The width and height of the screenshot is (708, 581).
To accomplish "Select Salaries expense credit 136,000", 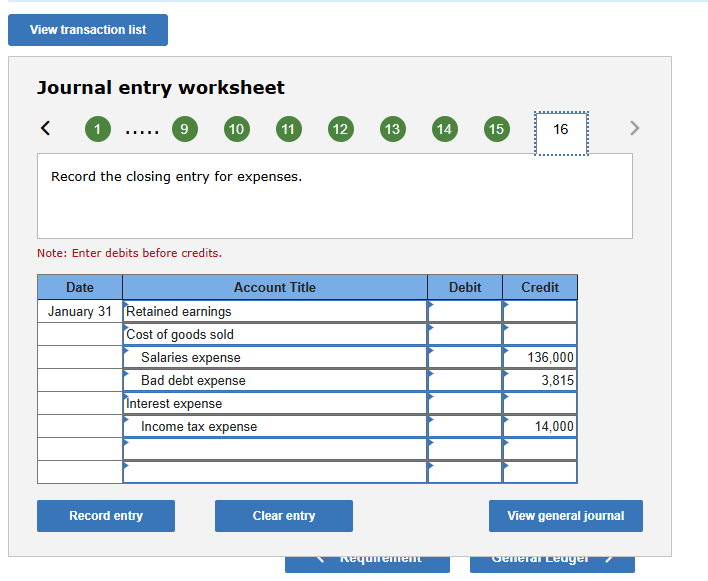I will click(540, 358).
